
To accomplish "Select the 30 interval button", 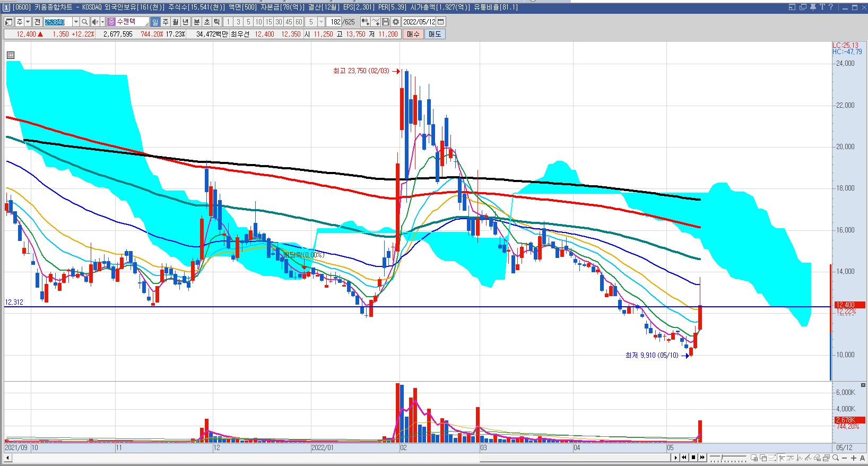I will tap(279, 22).
